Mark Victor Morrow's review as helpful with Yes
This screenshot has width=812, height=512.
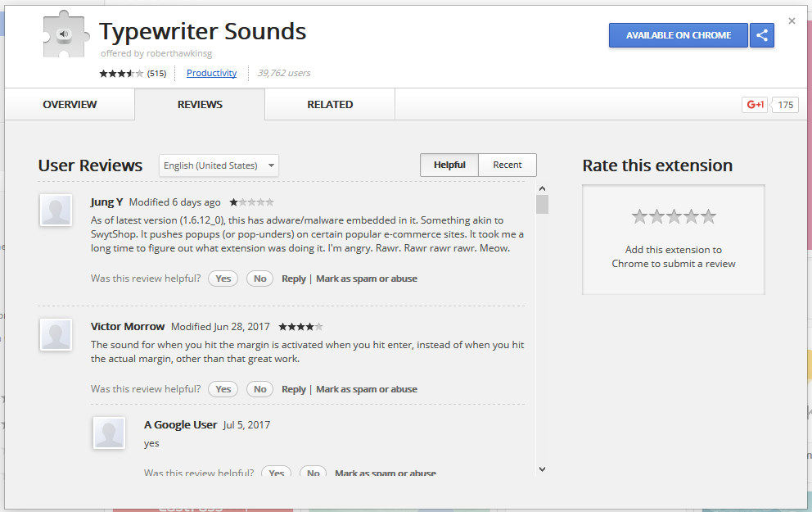pos(223,388)
